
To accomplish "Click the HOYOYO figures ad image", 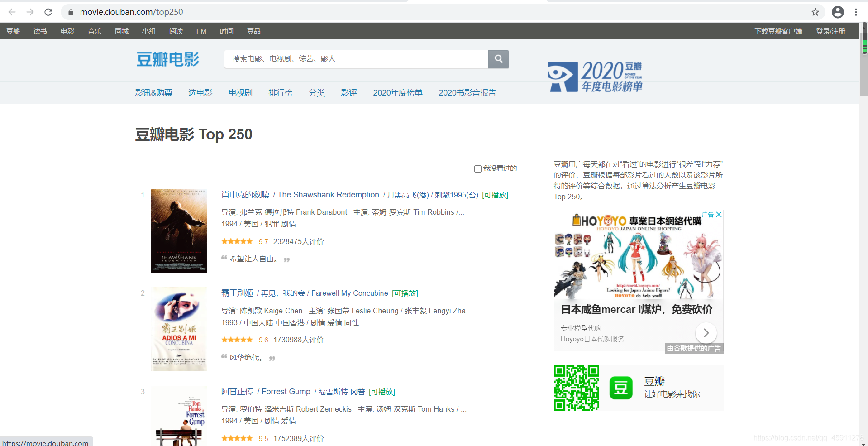I will (x=639, y=254).
